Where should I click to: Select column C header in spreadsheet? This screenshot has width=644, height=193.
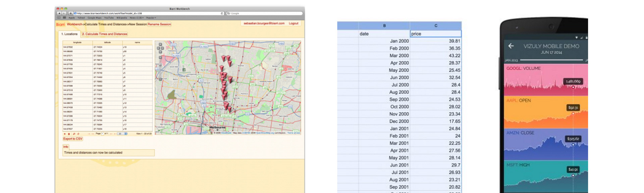(436, 25)
